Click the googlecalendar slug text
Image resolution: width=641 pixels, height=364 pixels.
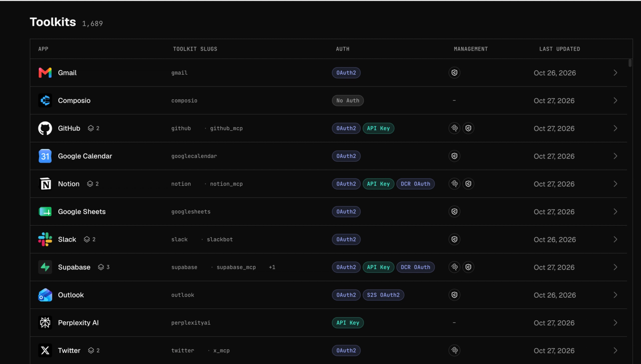(x=194, y=156)
